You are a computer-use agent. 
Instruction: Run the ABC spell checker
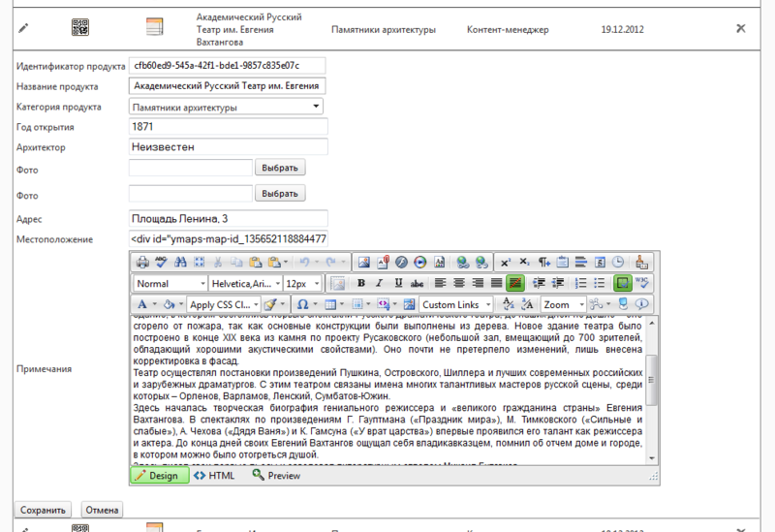(161, 262)
